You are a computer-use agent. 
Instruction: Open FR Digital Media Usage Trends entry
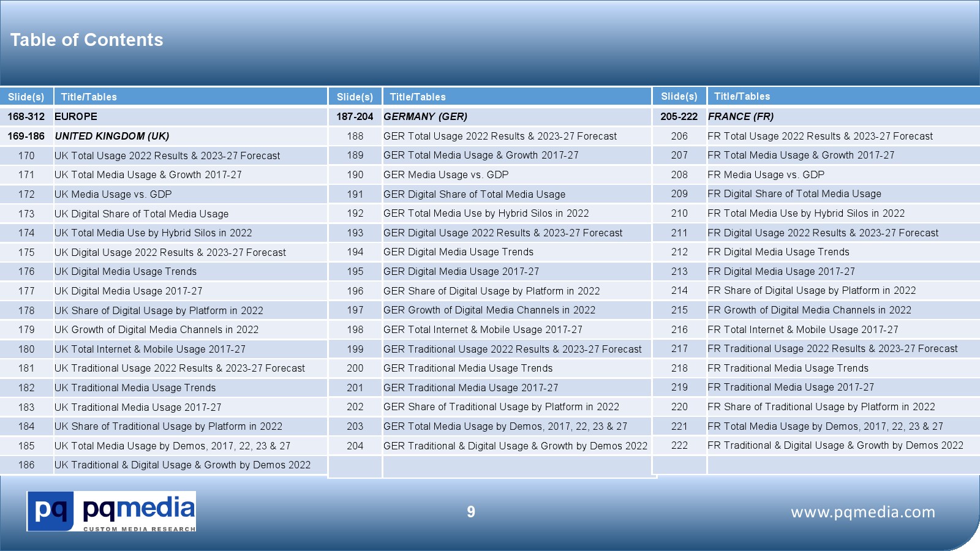pyautogui.click(x=778, y=252)
